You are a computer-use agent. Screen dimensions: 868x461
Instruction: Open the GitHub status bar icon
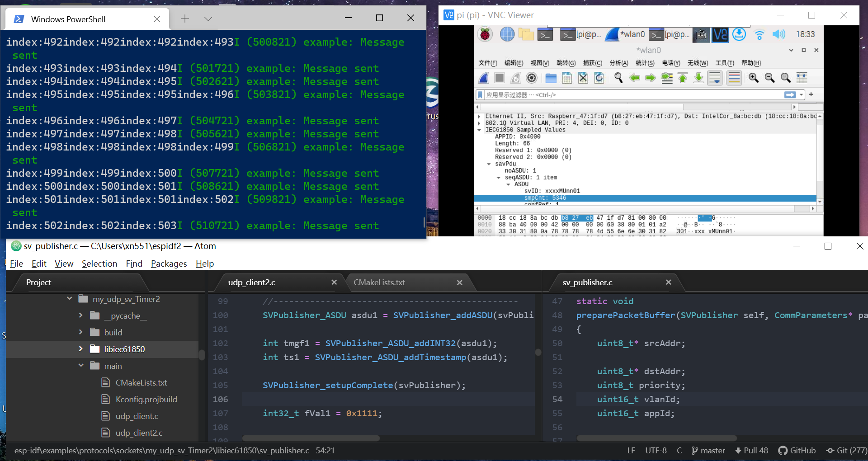(797, 451)
